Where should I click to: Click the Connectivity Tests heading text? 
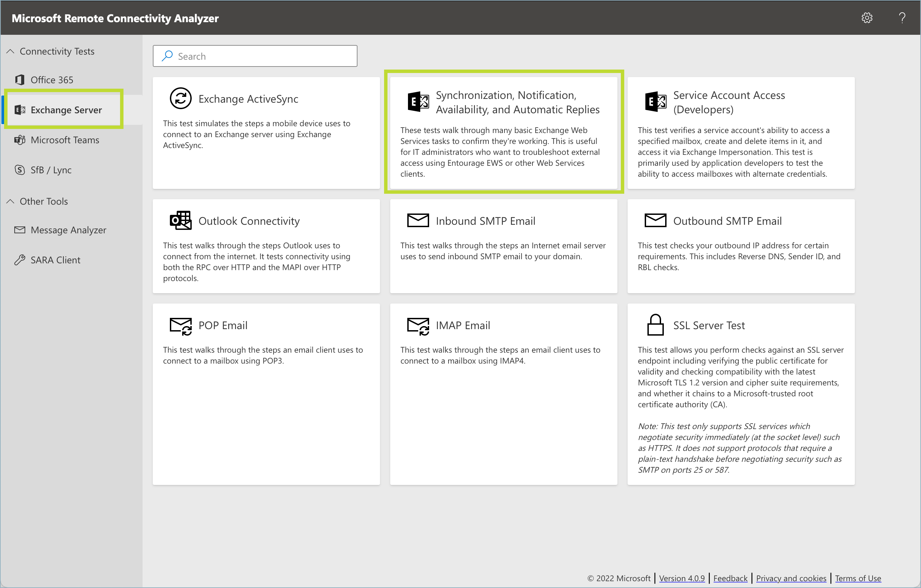pyautogui.click(x=57, y=51)
